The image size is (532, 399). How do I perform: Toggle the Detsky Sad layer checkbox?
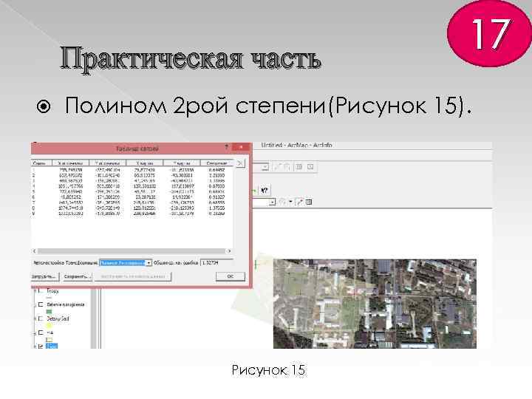[x=41, y=318]
